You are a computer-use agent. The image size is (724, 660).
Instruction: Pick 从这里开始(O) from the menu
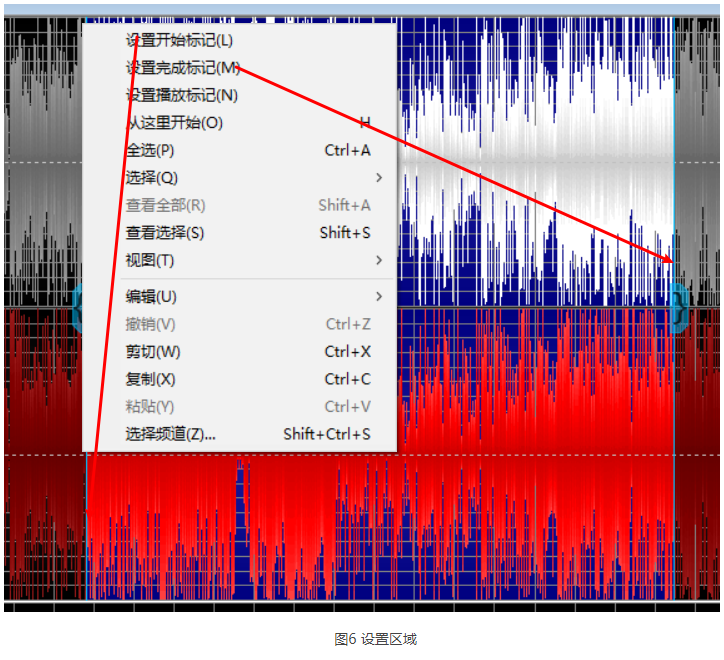(174, 123)
